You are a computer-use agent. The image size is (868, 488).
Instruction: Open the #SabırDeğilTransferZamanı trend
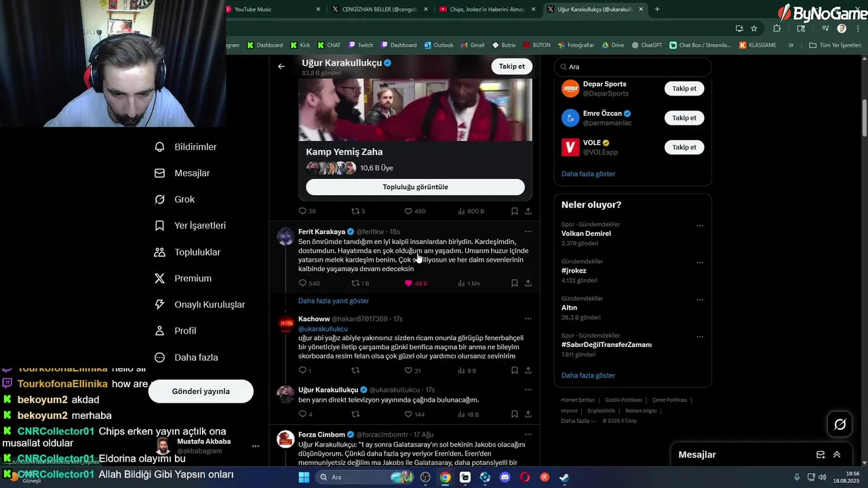tap(606, 345)
